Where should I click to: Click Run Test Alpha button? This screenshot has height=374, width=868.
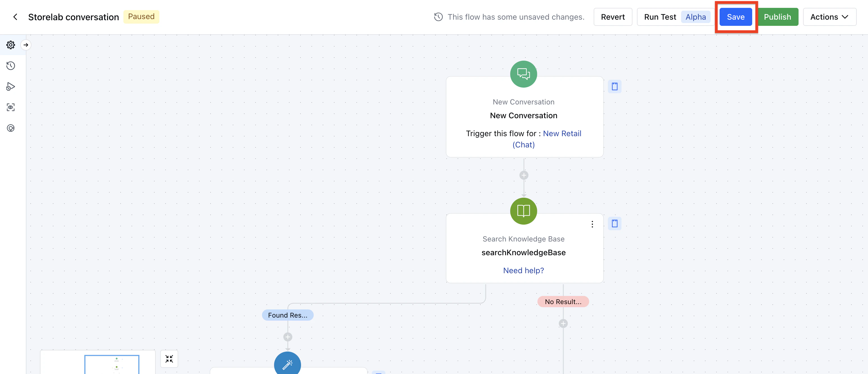tap(675, 17)
